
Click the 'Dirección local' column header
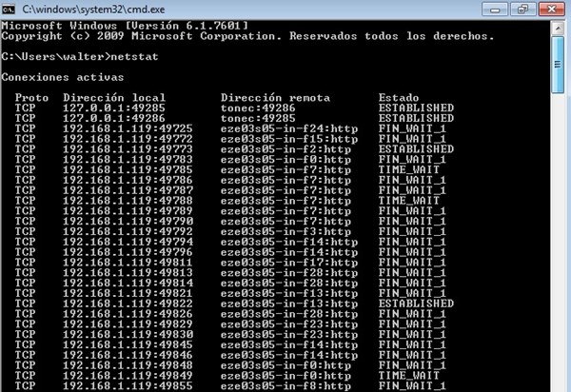[114, 98]
